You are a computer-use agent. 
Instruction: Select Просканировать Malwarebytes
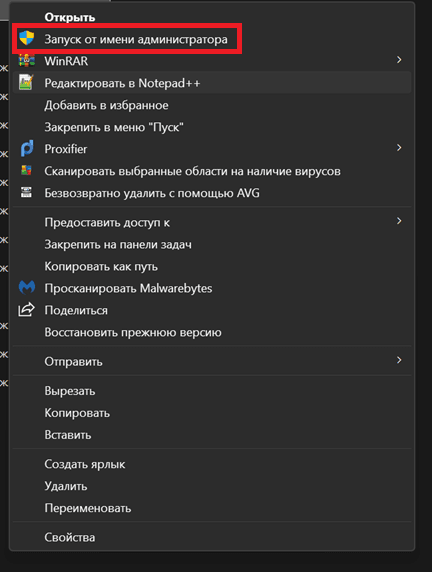[212, 288]
